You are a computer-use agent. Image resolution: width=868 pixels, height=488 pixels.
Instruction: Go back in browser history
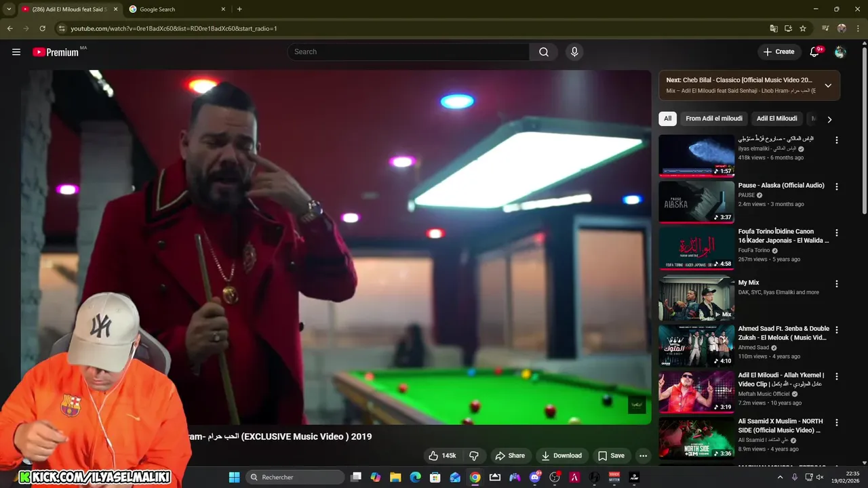[x=9, y=28]
